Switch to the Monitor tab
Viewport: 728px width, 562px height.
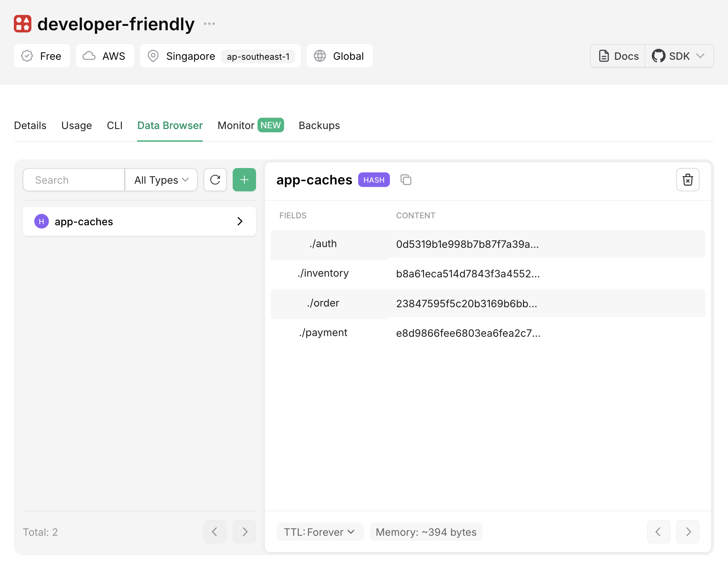[250, 125]
